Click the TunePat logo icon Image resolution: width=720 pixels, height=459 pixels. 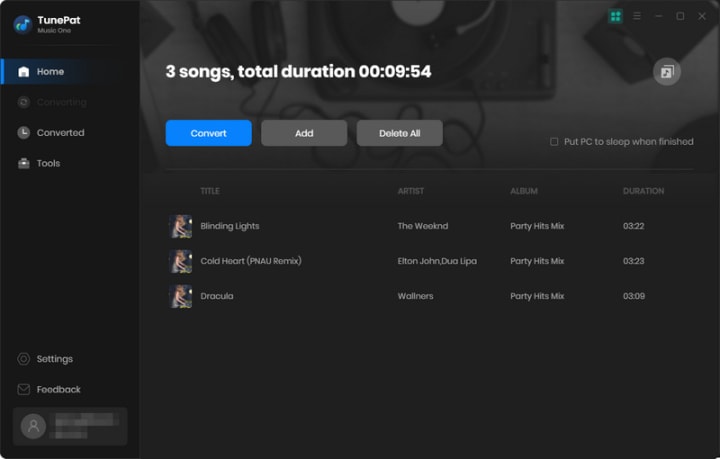pyautogui.click(x=22, y=25)
